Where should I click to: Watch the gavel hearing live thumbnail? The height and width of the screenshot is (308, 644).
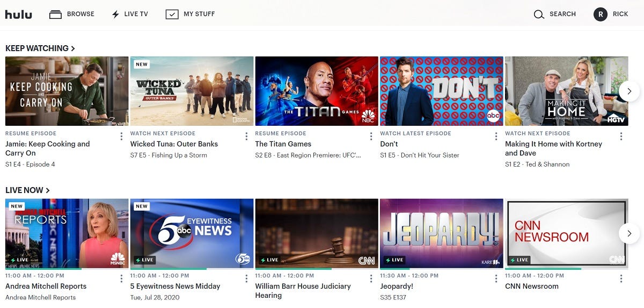point(317,233)
